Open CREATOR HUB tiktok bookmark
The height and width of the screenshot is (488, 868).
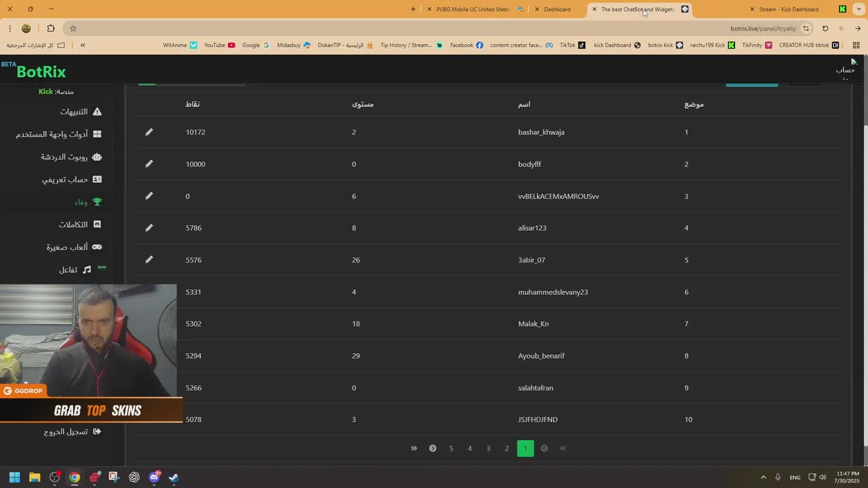[x=809, y=45]
